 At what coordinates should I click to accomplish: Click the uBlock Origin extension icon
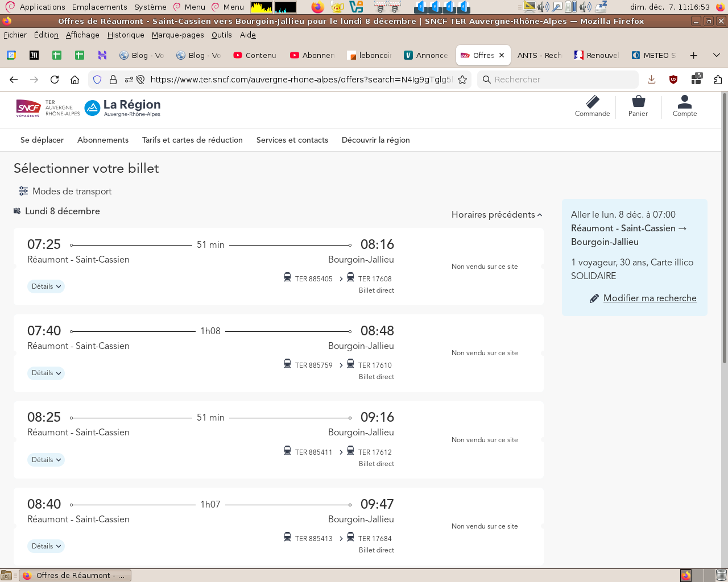pos(673,80)
